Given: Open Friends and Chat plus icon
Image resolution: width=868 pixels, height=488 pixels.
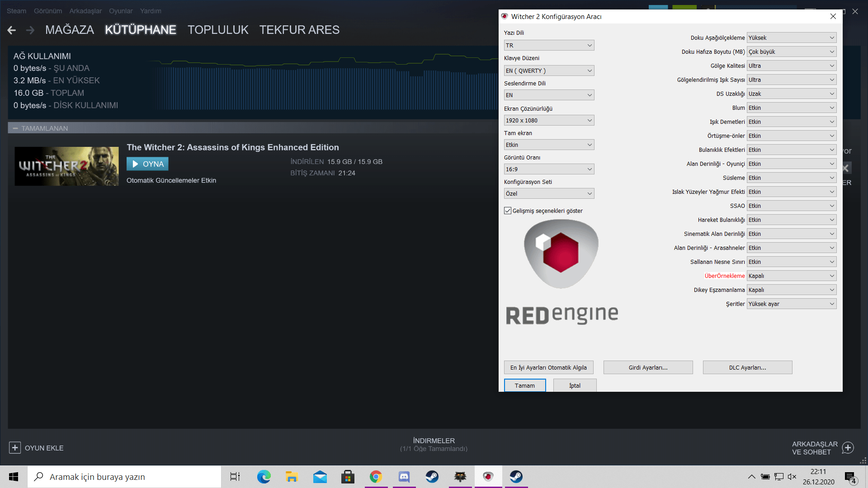Looking at the screenshot, I should [848, 448].
